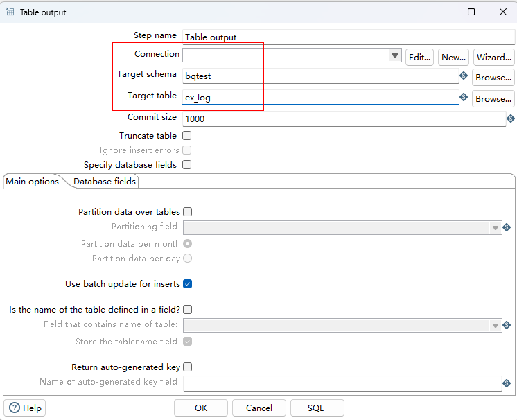
Task: Click the Help question mark icon
Action: 15,408
